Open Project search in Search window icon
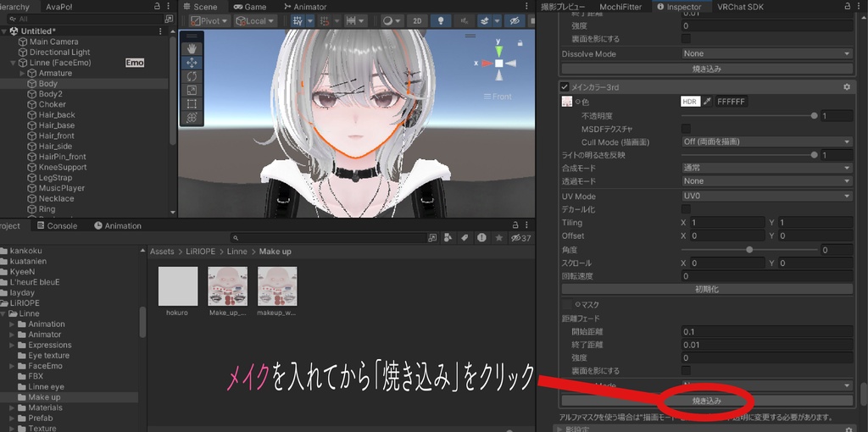 click(x=432, y=238)
